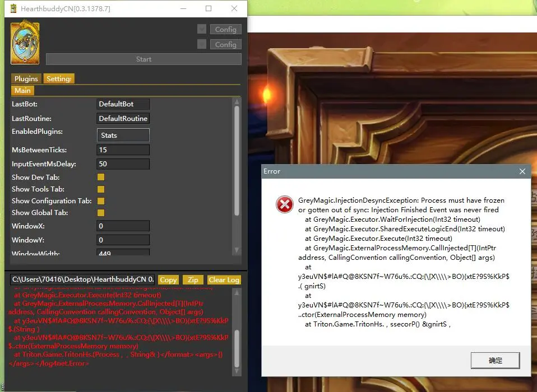Click the red Triton.Game.TritonHs log line
Screen dimensions: 537x392
(118, 354)
